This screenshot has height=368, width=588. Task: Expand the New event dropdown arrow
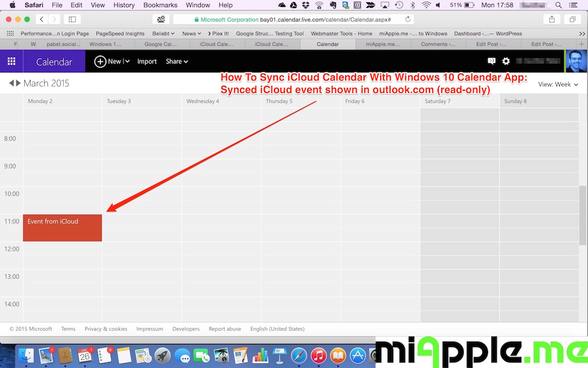[127, 62]
